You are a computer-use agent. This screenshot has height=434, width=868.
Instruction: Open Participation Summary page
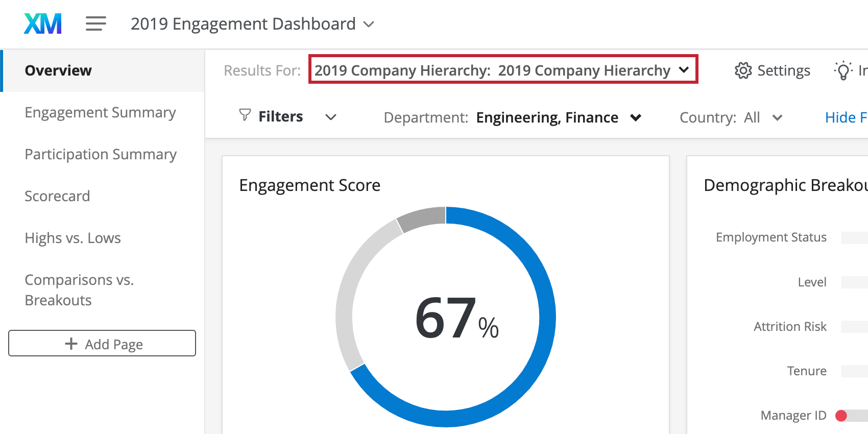click(101, 154)
